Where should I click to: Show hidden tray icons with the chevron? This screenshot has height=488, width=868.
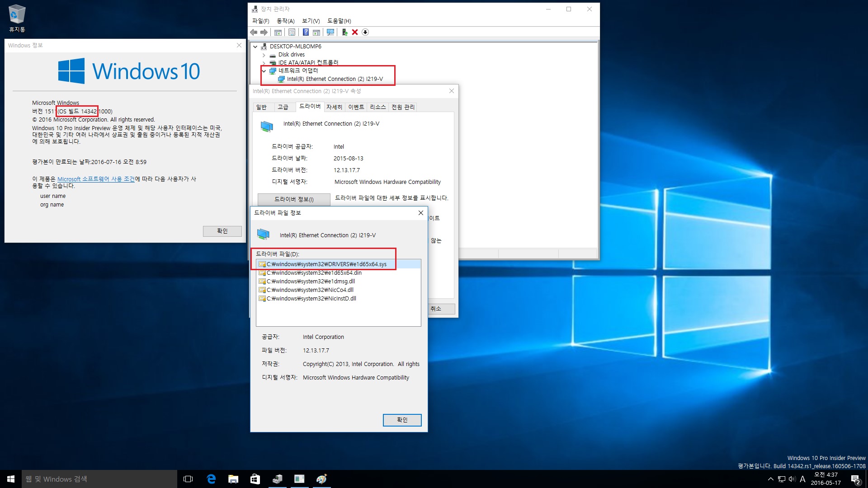click(x=771, y=479)
